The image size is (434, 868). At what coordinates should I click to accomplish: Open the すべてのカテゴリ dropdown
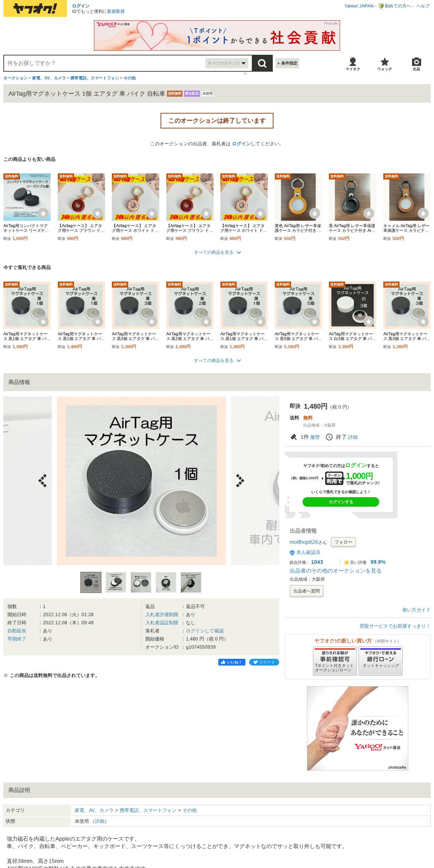click(x=227, y=63)
